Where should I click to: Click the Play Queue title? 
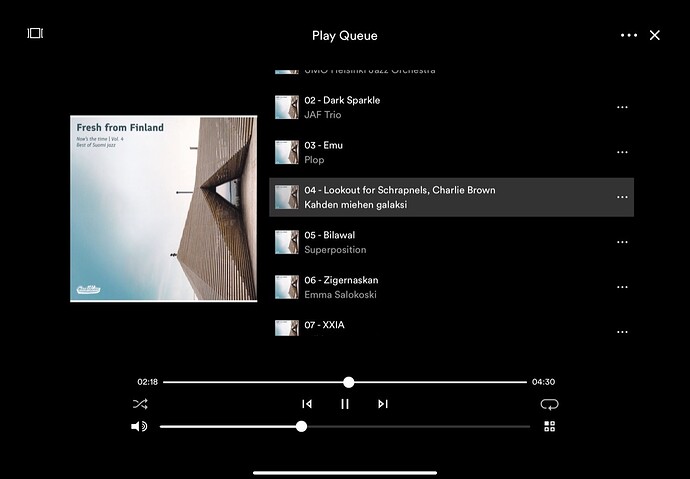345,36
